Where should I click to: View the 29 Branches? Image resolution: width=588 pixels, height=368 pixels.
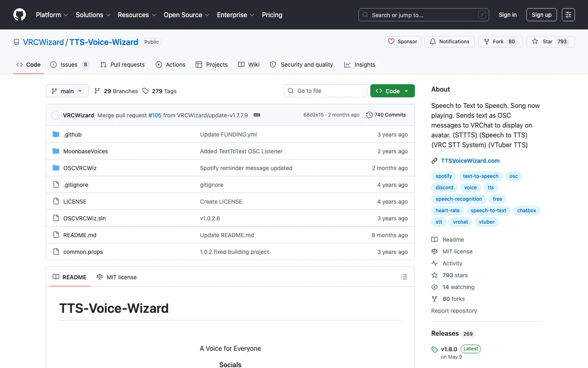pyautogui.click(x=116, y=91)
